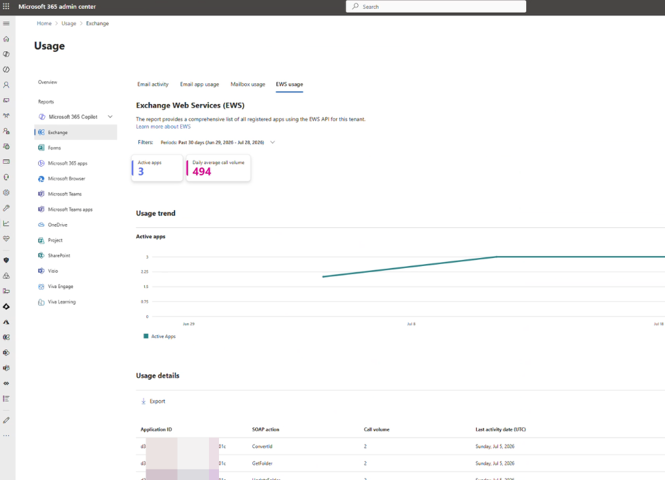Toggle the Active Apps legend swatch
This screenshot has height=480, width=665.
point(146,336)
